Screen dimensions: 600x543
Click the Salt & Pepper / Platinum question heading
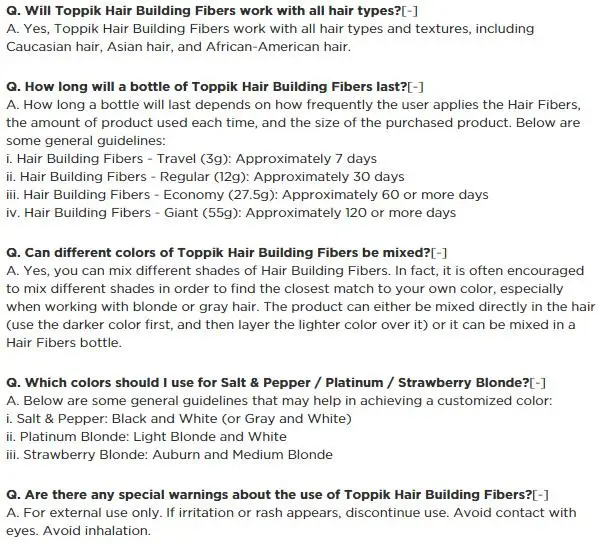coord(267,383)
